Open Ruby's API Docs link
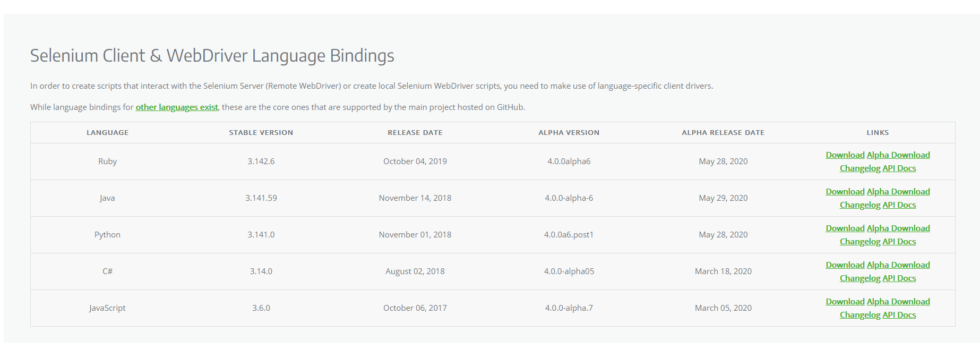The width and height of the screenshot is (980, 357). (899, 168)
